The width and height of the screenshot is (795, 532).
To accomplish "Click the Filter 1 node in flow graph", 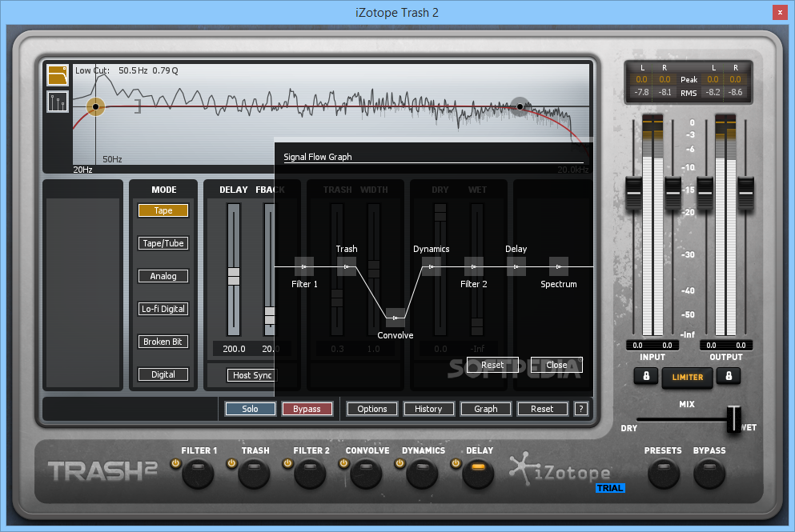I will coord(304,266).
